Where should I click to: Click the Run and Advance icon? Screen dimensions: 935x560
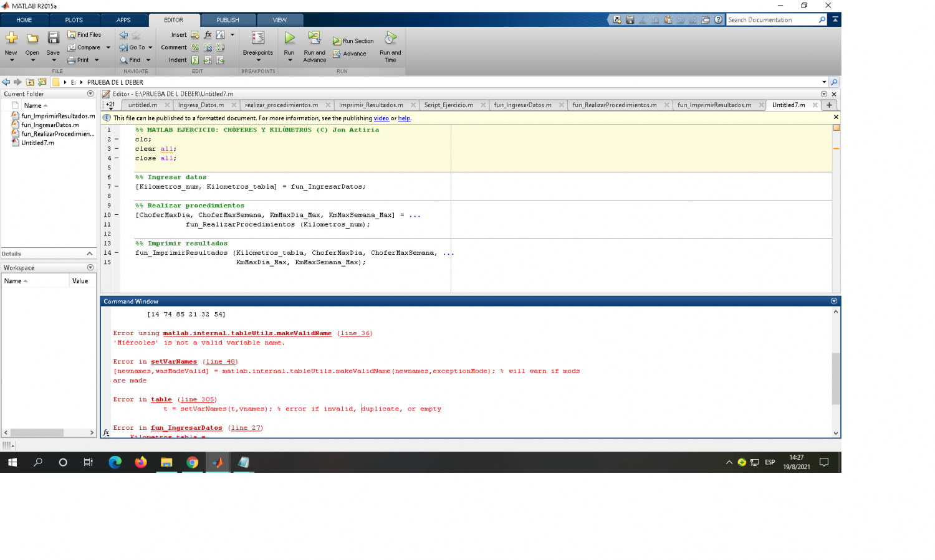(x=314, y=38)
